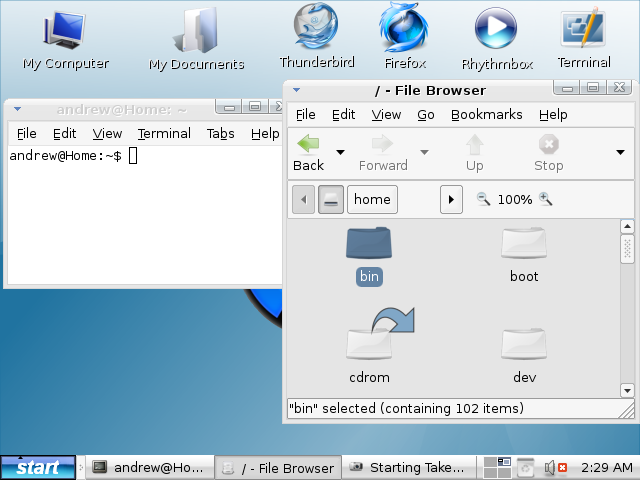Image resolution: width=640 pixels, height=480 pixels.
Task: Open File menu in File Browser
Action: (306, 115)
